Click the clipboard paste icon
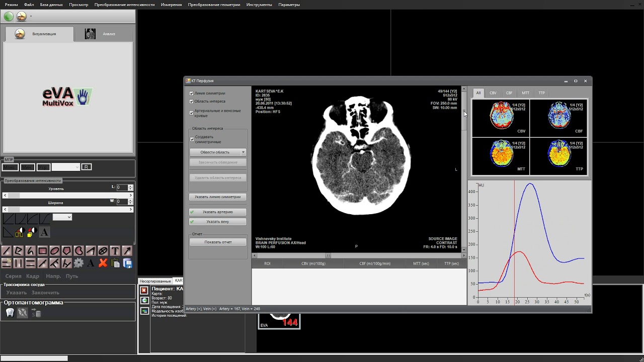Image resolution: width=644 pixels, height=362 pixels. click(115, 262)
